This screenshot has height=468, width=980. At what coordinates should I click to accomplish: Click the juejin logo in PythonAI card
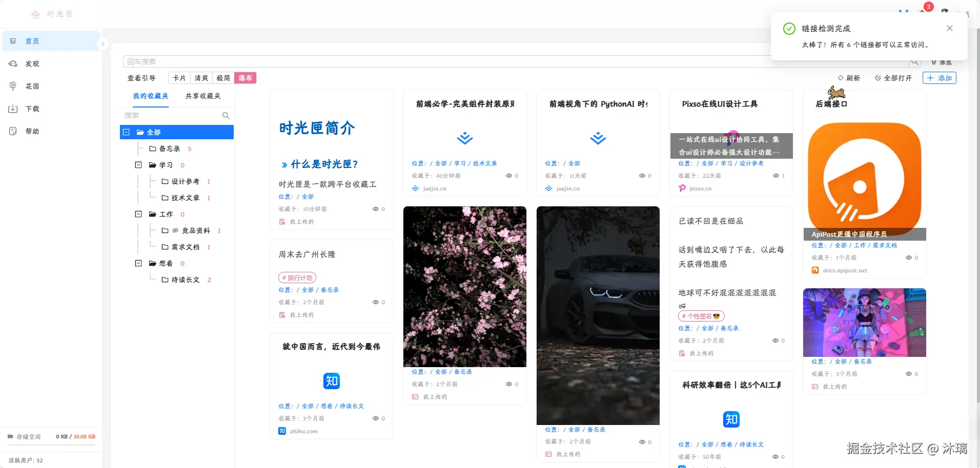click(598, 138)
